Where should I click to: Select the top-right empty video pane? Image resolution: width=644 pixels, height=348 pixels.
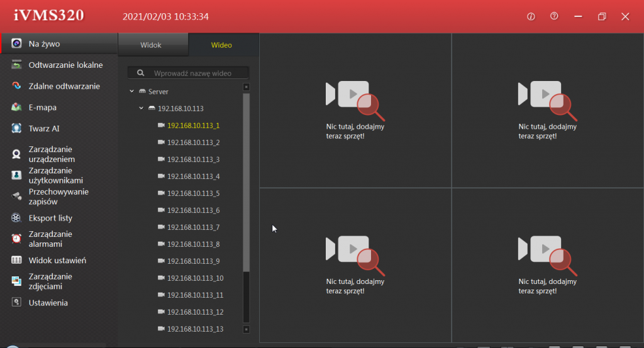tap(547, 110)
